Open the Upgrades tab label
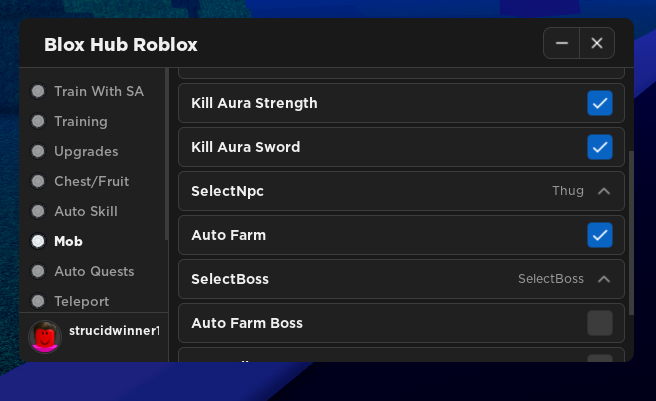The image size is (656, 401). click(86, 152)
